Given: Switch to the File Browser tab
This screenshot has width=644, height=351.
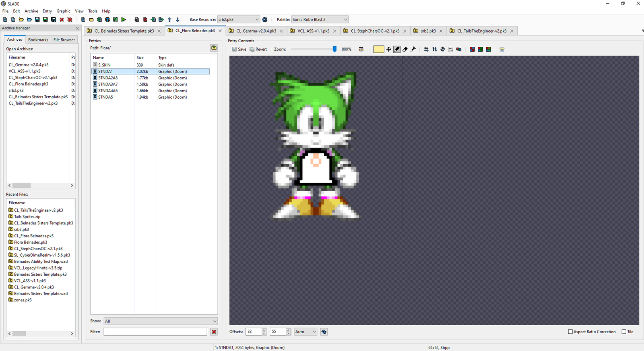Looking at the screenshot, I should 64,39.
